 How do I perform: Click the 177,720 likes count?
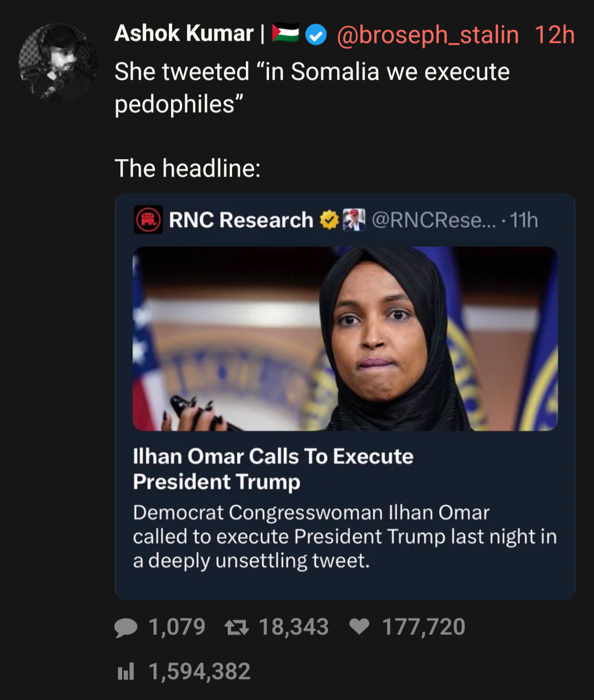tap(424, 627)
